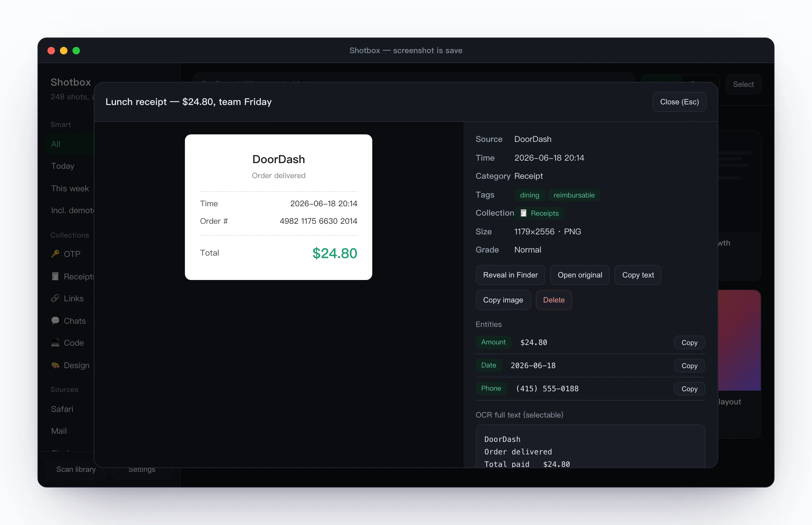Select the This week smart filter
812x525 pixels.
69,188
